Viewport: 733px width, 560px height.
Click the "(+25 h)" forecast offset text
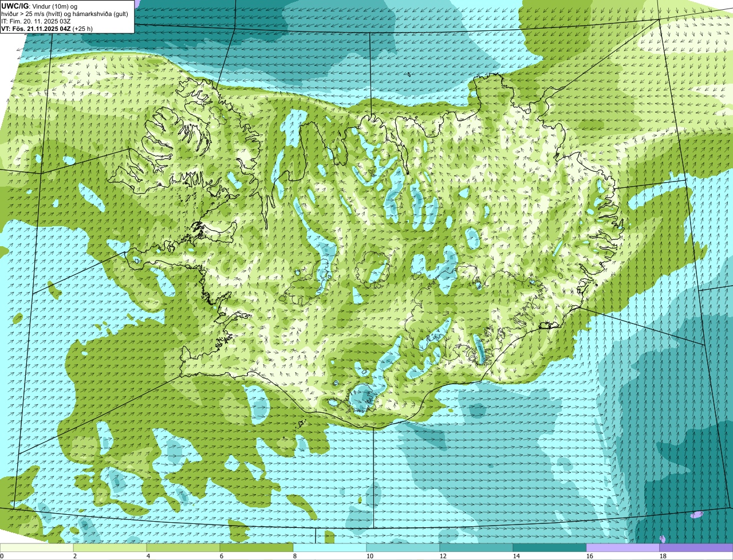pos(83,29)
